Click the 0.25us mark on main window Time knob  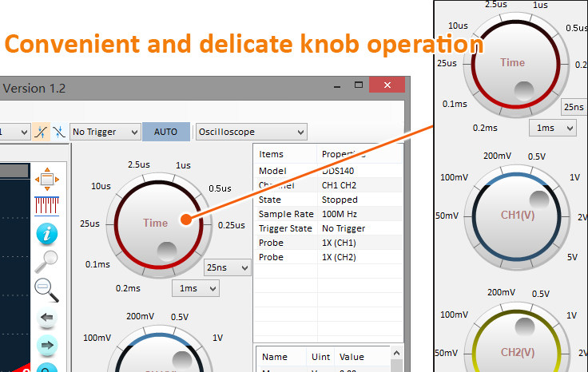[232, 225]
